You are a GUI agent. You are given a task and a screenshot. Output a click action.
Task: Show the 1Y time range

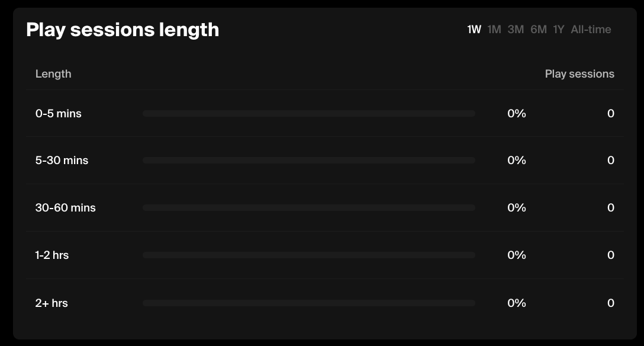(559, 30)
